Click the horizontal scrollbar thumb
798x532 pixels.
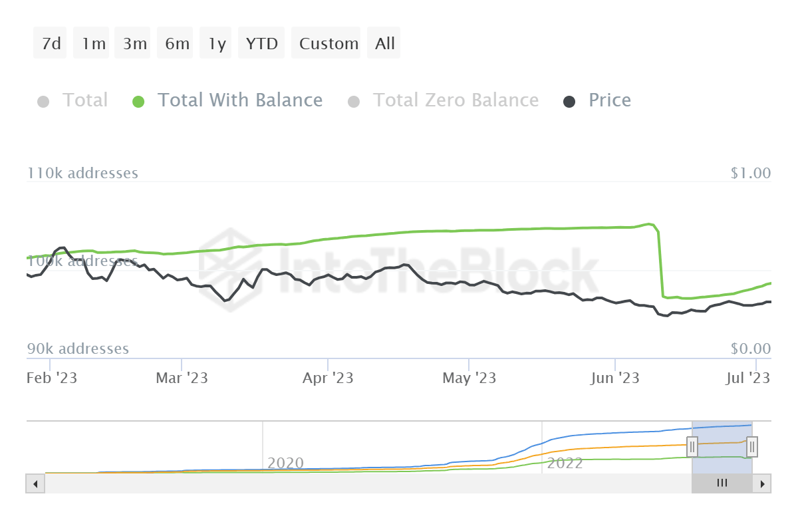[722, 483]
